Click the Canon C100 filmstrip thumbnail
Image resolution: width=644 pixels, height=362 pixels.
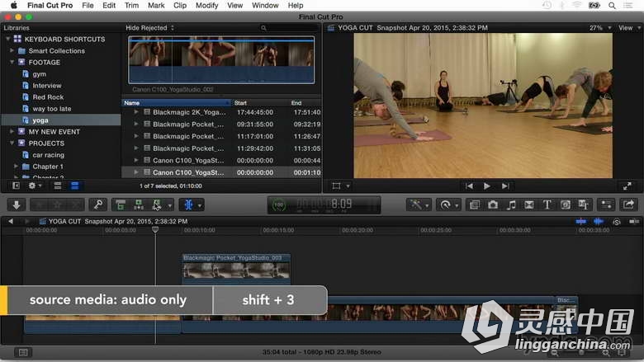tap(221, 60)
